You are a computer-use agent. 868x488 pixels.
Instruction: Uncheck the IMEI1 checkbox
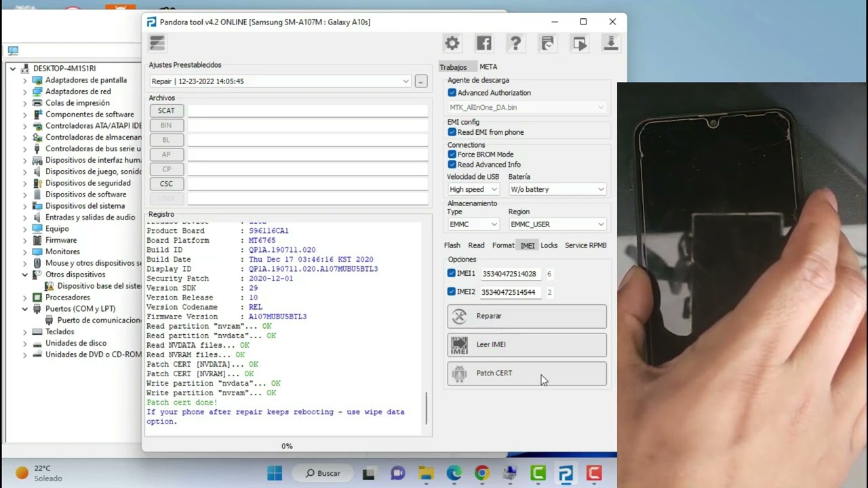[452, 274]
